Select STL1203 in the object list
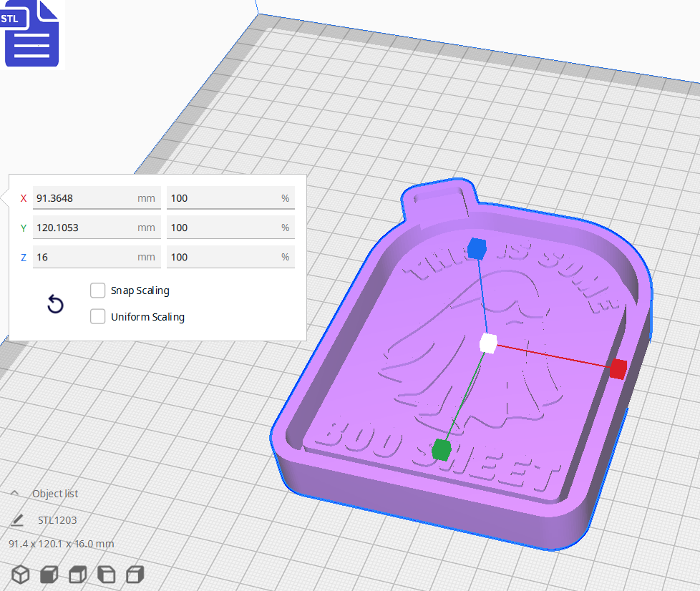The image size is (700, 591). coord(58,519)
